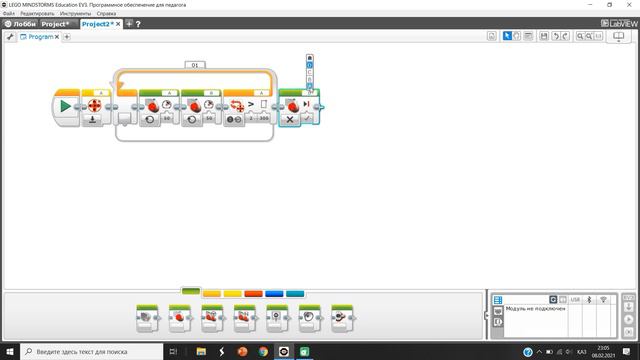
Task: Open the Инструменты menu
Action: pyautogui.click(x=76, y=13)
